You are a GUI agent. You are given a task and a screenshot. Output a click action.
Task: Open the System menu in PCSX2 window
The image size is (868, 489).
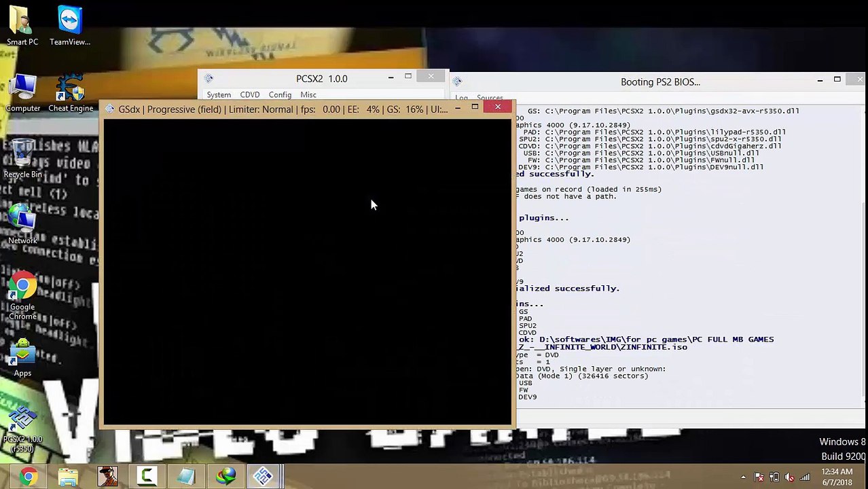point(219,95)
